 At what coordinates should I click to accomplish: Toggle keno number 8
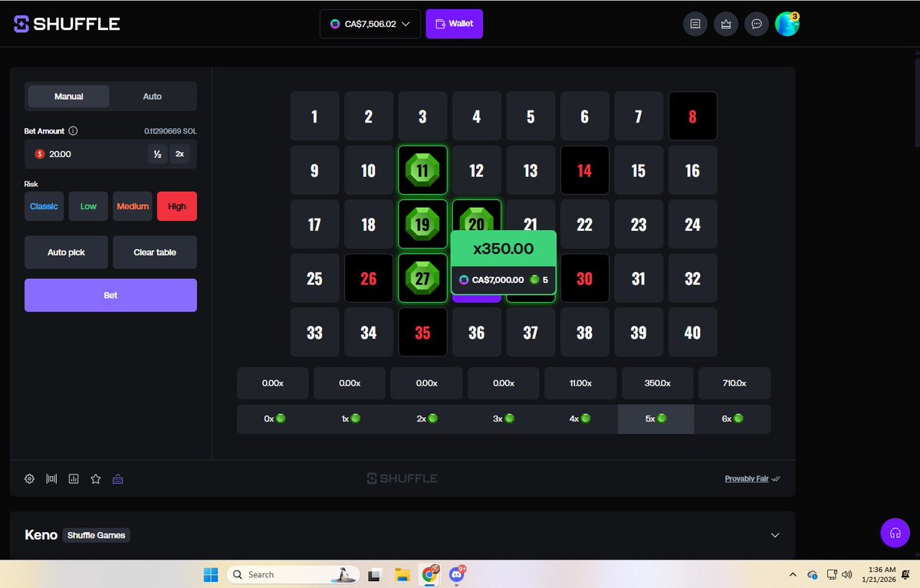tap(692, 117)
